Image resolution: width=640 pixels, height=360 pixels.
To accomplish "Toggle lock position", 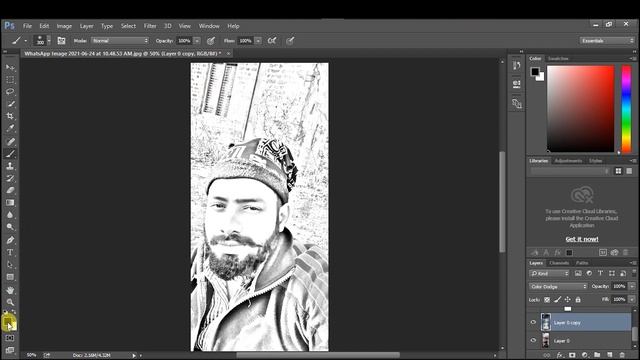I will click(x=568, y=300).
